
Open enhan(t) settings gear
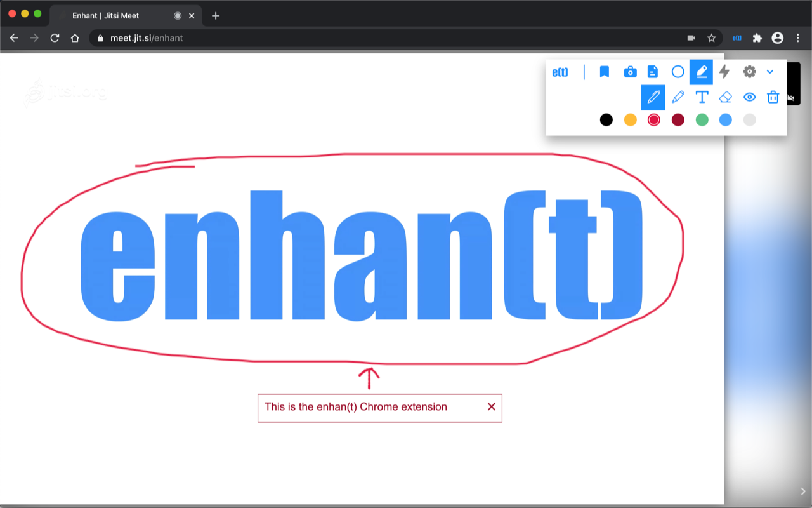749,72
